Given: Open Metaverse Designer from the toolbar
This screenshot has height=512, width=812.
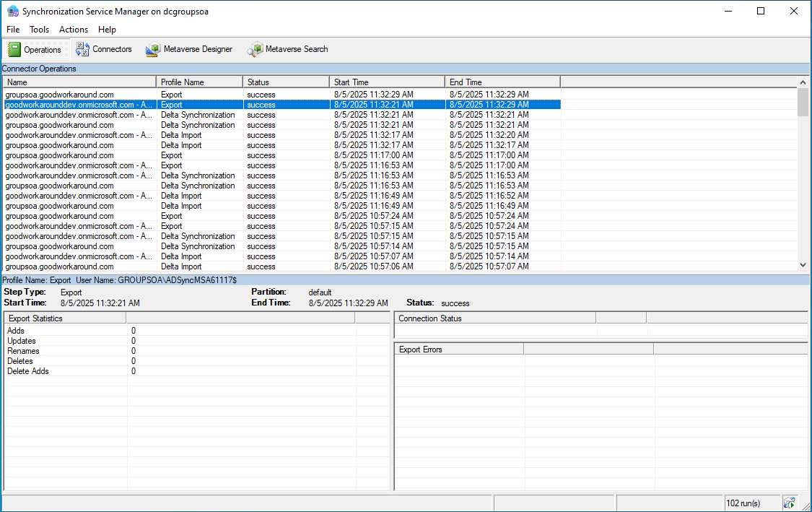Looking at the screenshot, I should tap(189, 49).
